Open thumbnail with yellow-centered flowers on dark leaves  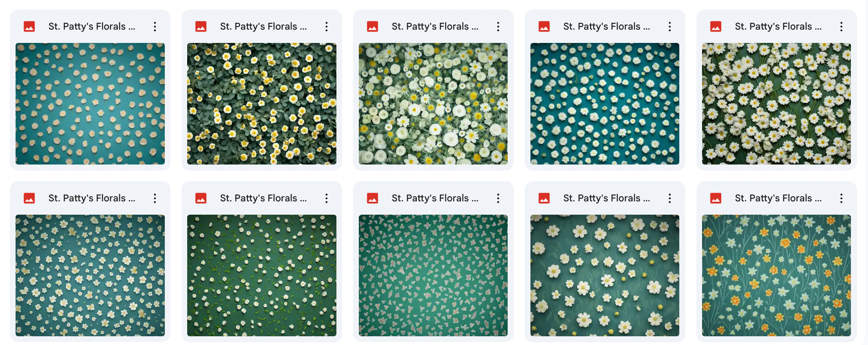point(262,104)
